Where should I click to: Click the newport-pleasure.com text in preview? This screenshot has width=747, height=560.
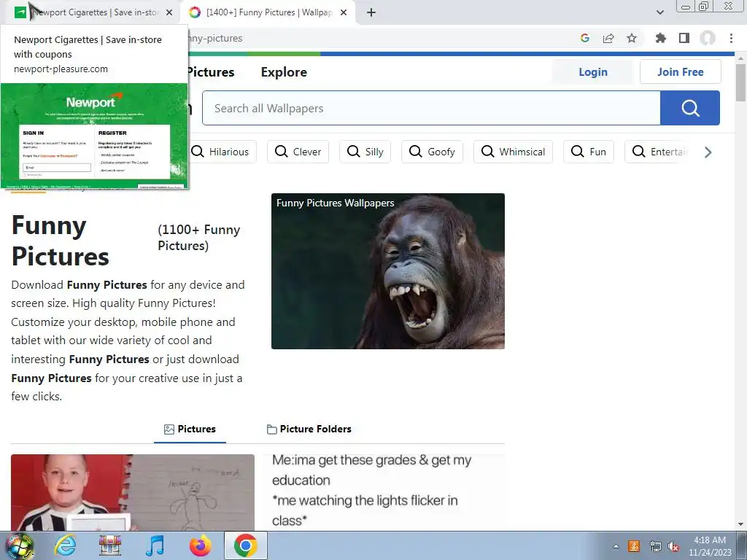[61, 69]
